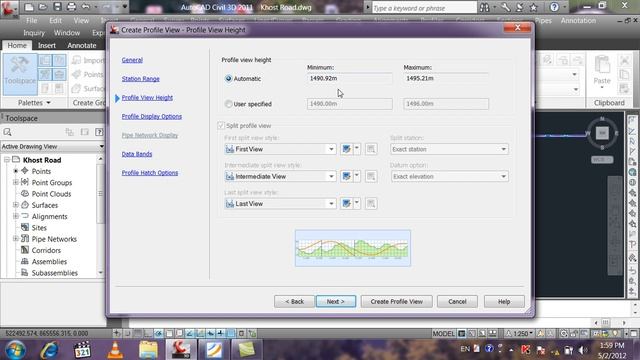640x360 pixels.
Task: Switch to the Annotate ribbon tab
Action: (x=82, y=45)
